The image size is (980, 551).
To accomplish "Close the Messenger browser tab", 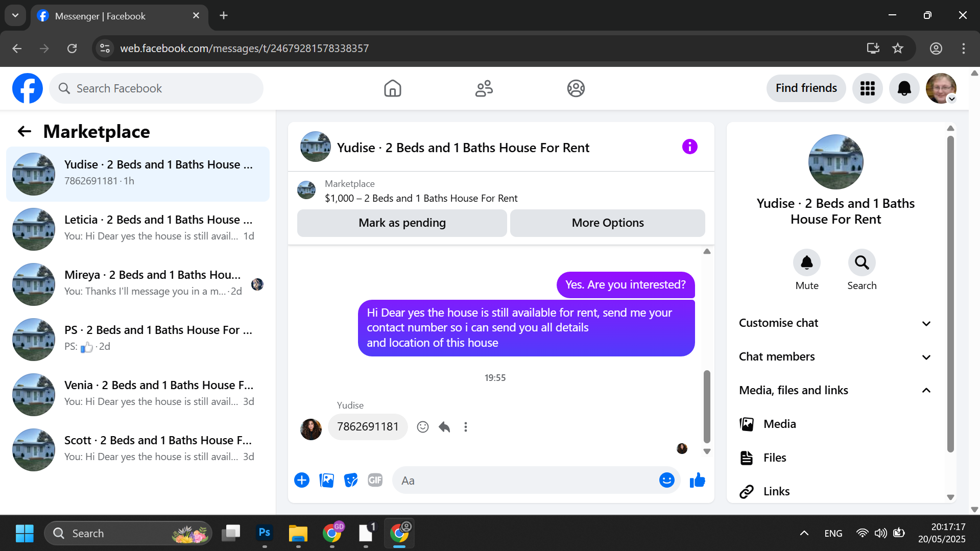I will [196, 16].
